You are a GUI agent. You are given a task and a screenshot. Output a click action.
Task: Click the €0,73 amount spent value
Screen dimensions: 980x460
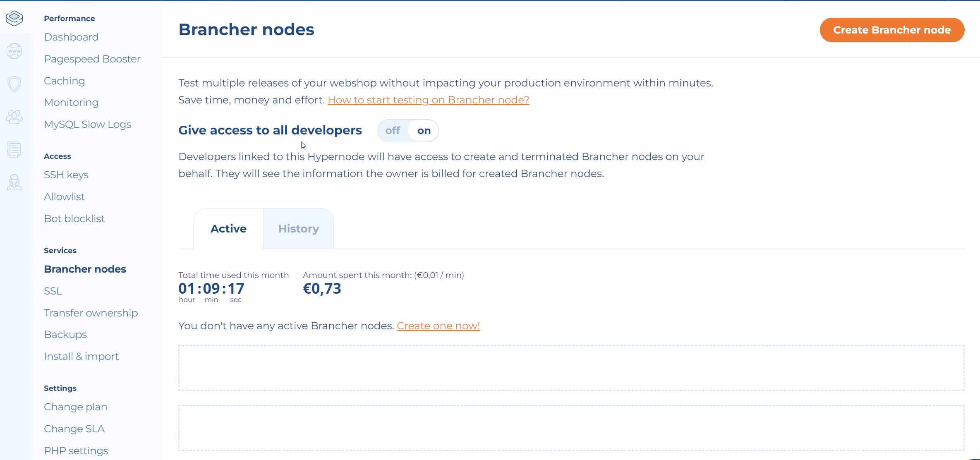point(322,289)
